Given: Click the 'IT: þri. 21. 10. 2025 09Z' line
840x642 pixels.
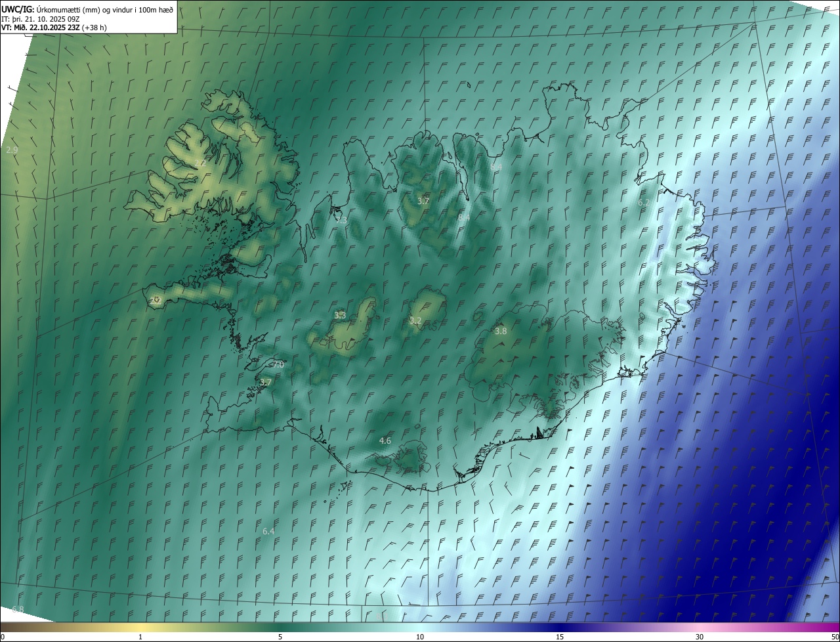Looking at the screenshot, I should coord(41,18).
